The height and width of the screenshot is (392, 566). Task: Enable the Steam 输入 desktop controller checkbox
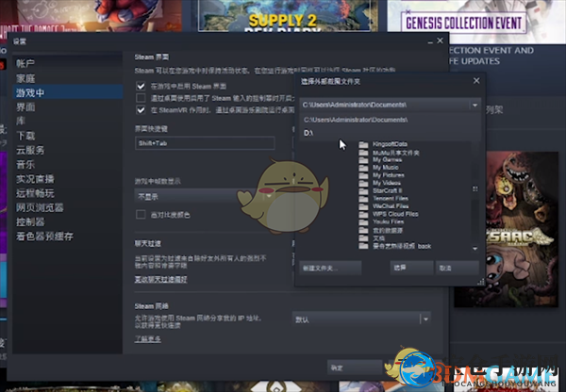[141, 98]
